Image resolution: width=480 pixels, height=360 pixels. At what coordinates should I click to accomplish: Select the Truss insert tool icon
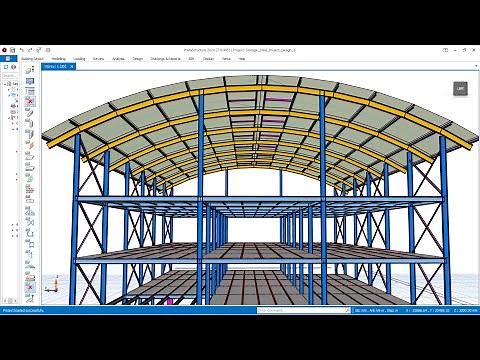point(30,211)
